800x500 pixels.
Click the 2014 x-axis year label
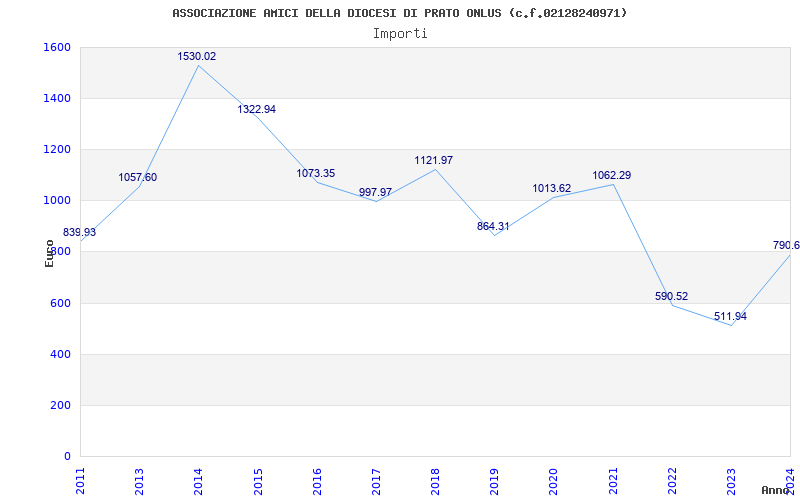tap(198, 481)
